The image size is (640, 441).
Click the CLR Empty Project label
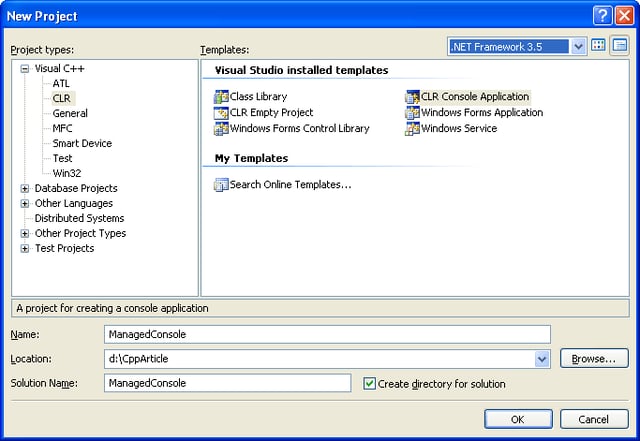[271, 113]
